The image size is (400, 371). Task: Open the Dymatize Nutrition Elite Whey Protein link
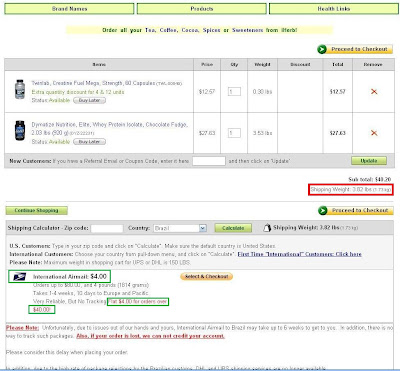point(109,128)
